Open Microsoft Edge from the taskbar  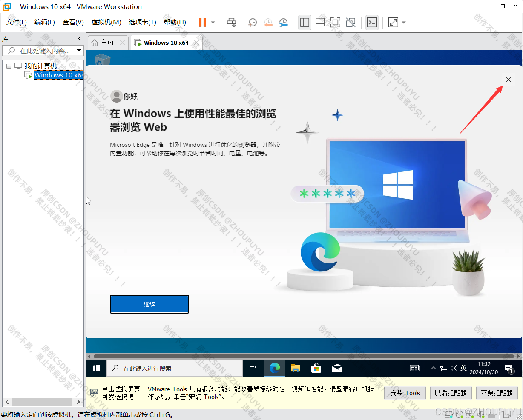275,368
